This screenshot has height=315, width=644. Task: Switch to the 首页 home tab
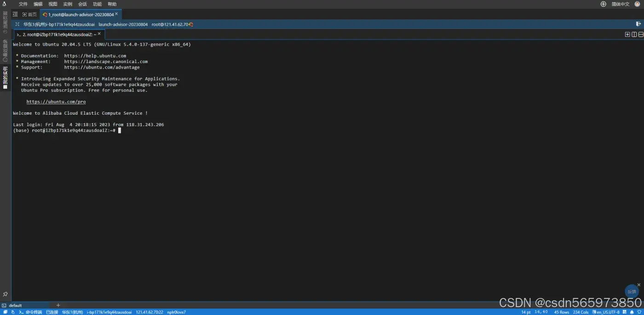coord(30,14)
